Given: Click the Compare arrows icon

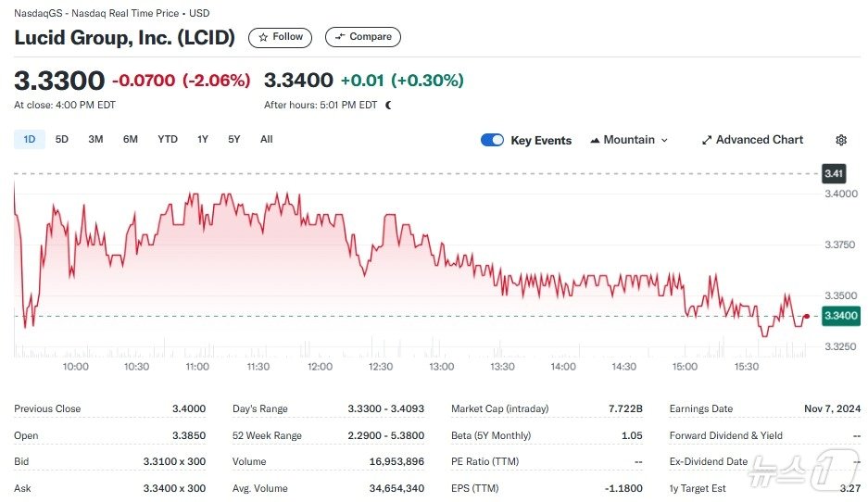Looking at the screenshot, I should click(x=340, y=37).
